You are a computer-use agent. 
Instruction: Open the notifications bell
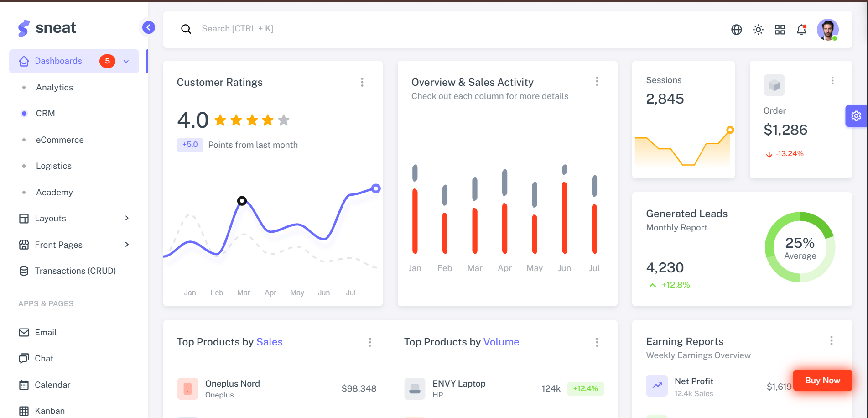pyautogui.click(x=801, y=30)
